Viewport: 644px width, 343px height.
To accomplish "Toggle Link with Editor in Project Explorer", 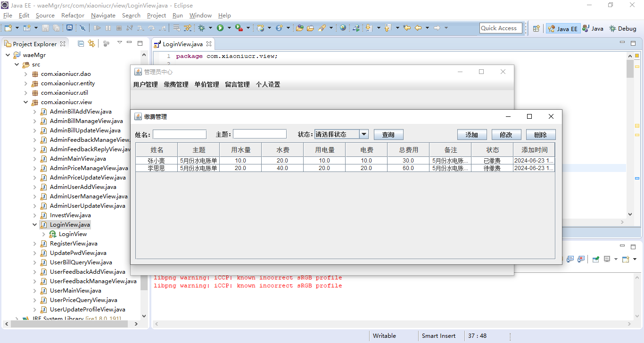I will pos(91,43).
